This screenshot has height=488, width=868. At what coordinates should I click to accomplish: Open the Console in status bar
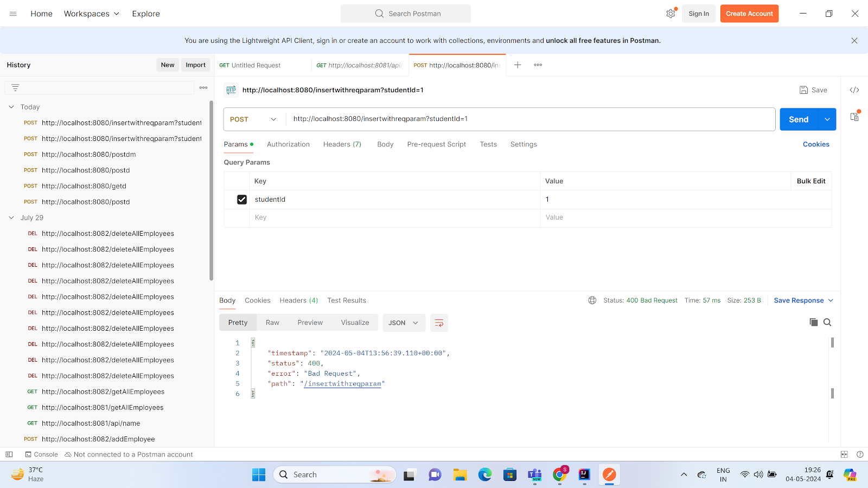pos(41,454)
